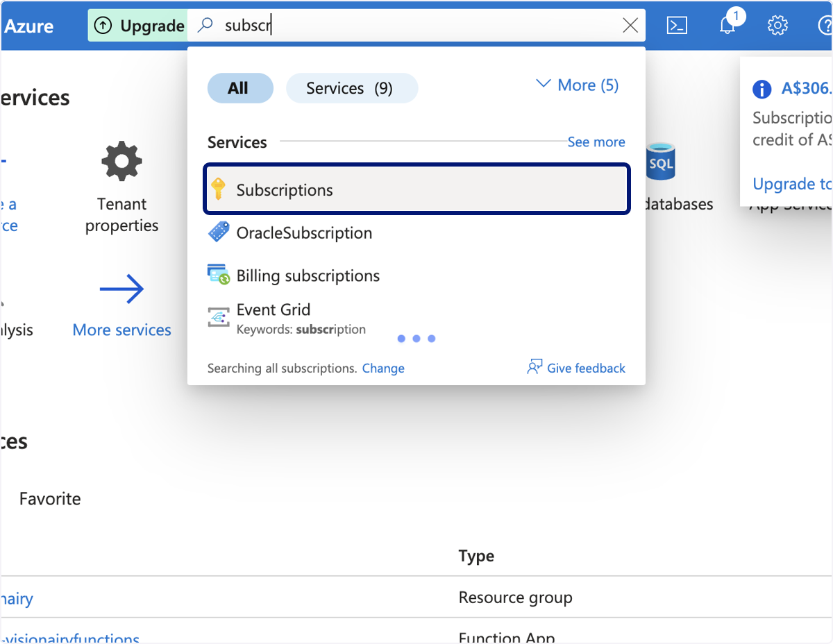Viewport: 833px width, 644px height.
Task: Click the OracleSubscription tag icon
Action: [219, 232]
